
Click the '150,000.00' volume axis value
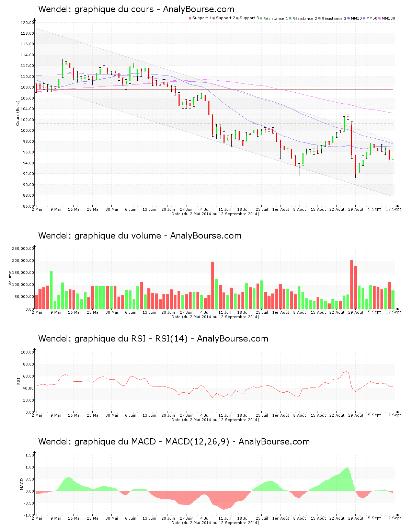tap(23, 273)
